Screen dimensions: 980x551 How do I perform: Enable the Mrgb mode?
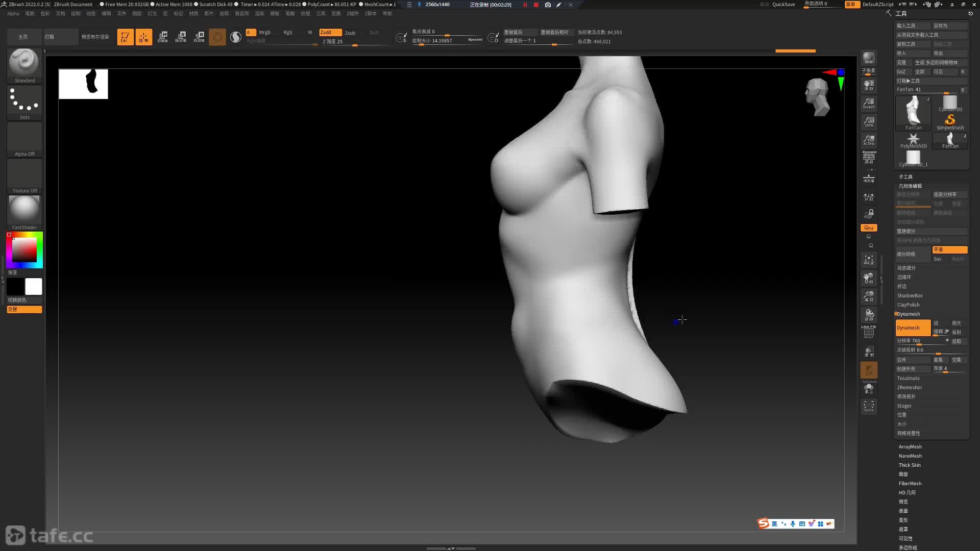click(x=264, y=32)
